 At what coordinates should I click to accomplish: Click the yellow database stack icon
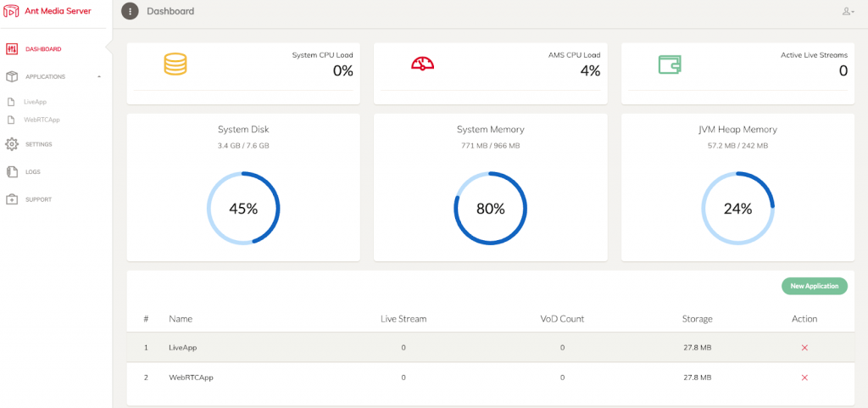175,64
